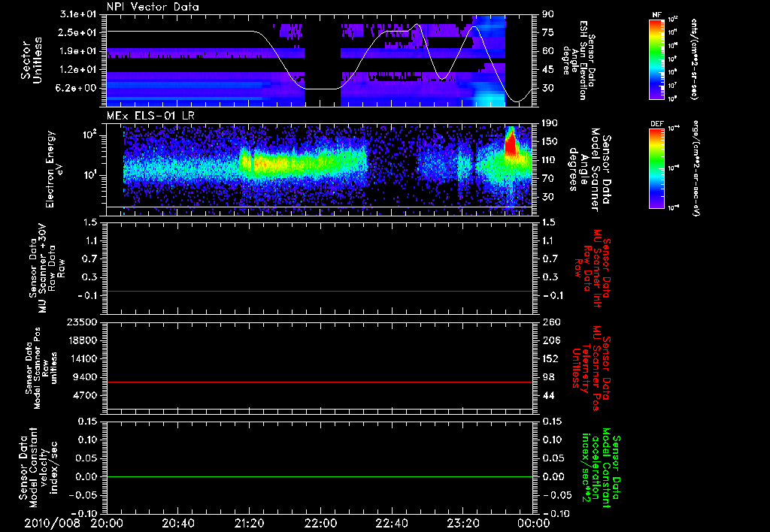Click the 22:40 time axis label
This screenshot has height=532, width=770.
pos(391,523)
